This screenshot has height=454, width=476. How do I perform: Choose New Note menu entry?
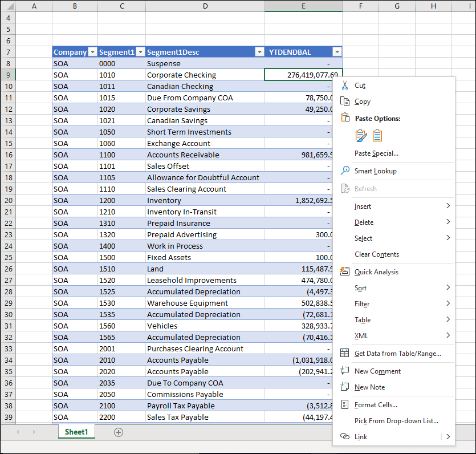point(369,387)
